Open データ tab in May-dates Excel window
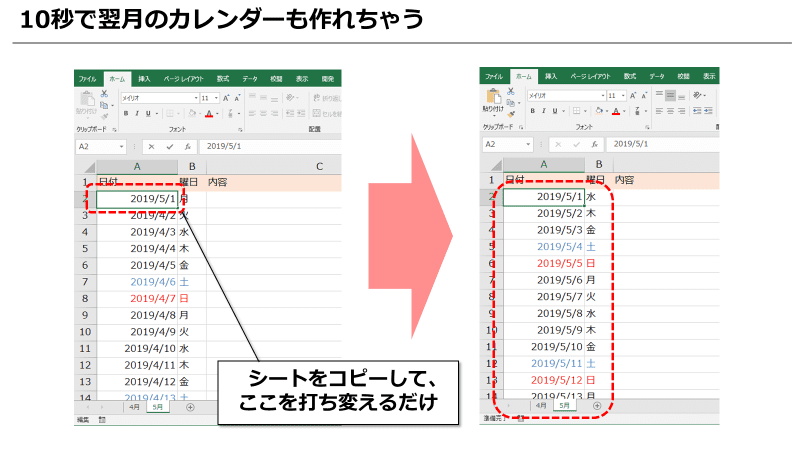 [x=656, y=77]
